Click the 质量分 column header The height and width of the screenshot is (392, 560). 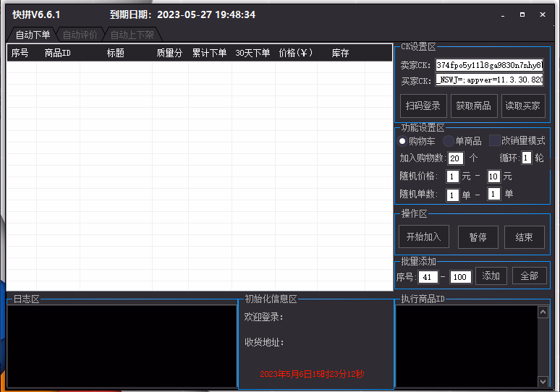pyautogui.click(x=169, y=54)
